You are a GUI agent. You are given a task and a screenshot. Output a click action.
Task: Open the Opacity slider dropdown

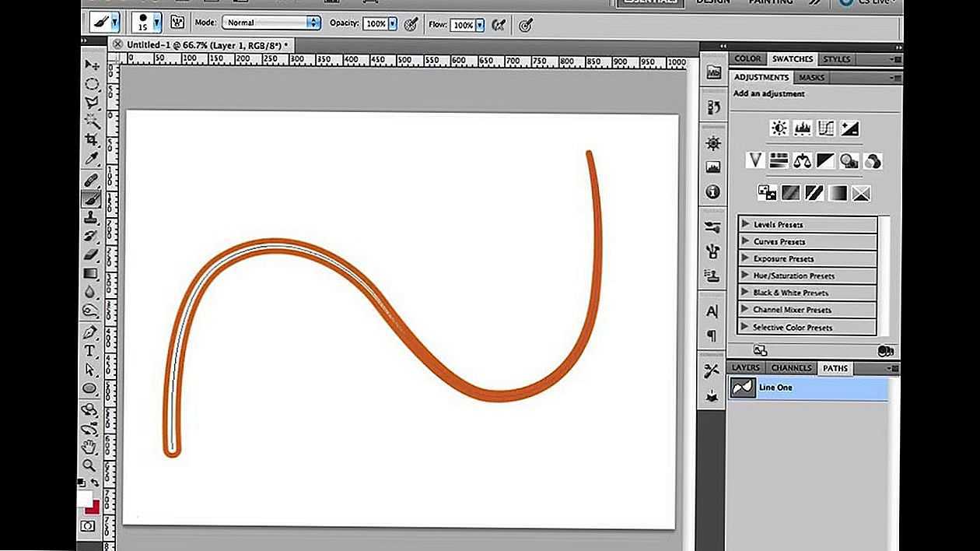pos(393,23)
